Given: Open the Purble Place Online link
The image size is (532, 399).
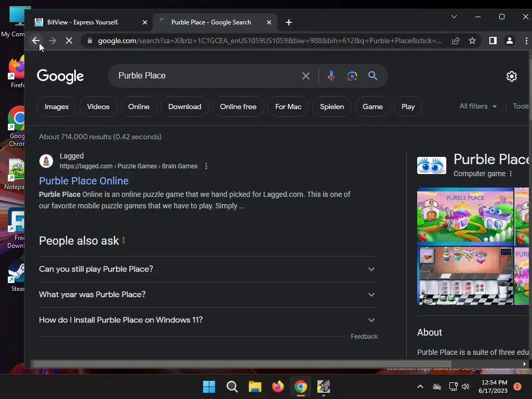Looking at the screenshot, I should [x=84, y=181].
